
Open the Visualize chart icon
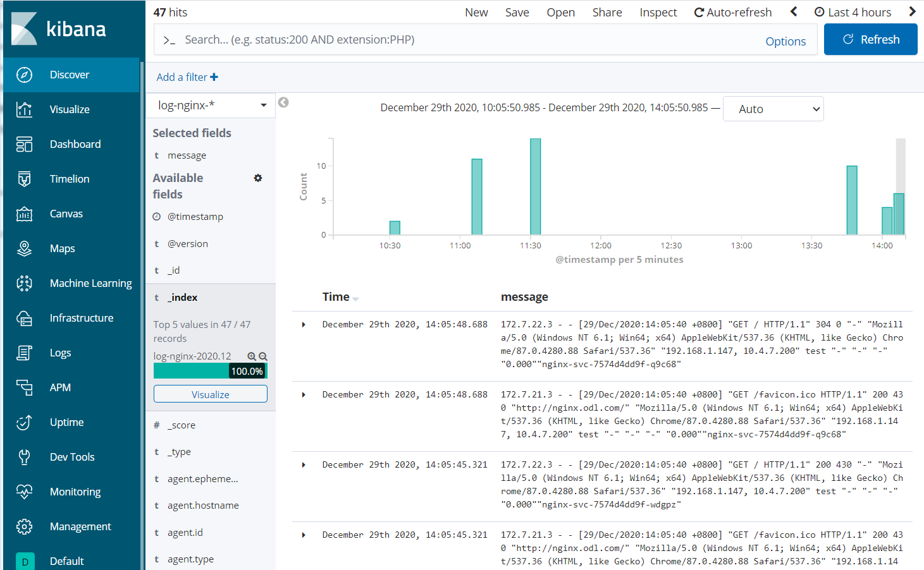coord(24,109)
